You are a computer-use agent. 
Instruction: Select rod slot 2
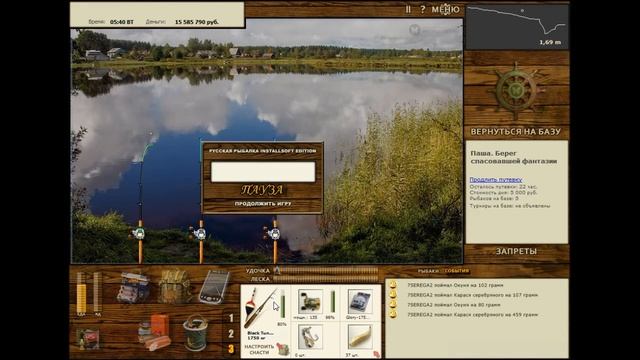click(x=231, y=333)
